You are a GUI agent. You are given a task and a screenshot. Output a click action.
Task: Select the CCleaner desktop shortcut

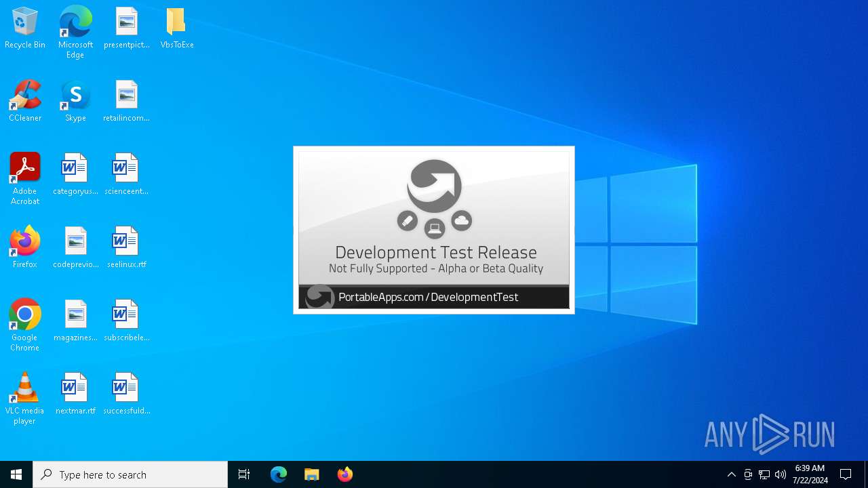tap(25, 102)
